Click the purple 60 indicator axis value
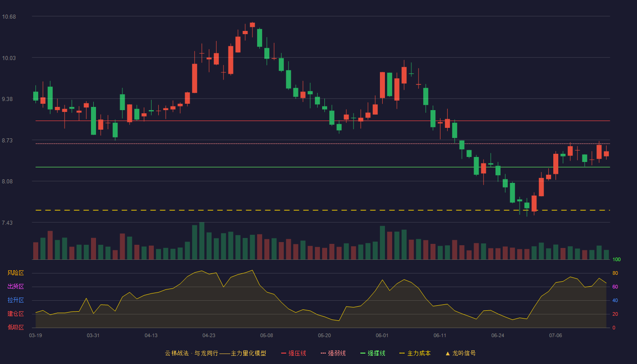This screenshot has width=637, height=364. pos(615,287)
